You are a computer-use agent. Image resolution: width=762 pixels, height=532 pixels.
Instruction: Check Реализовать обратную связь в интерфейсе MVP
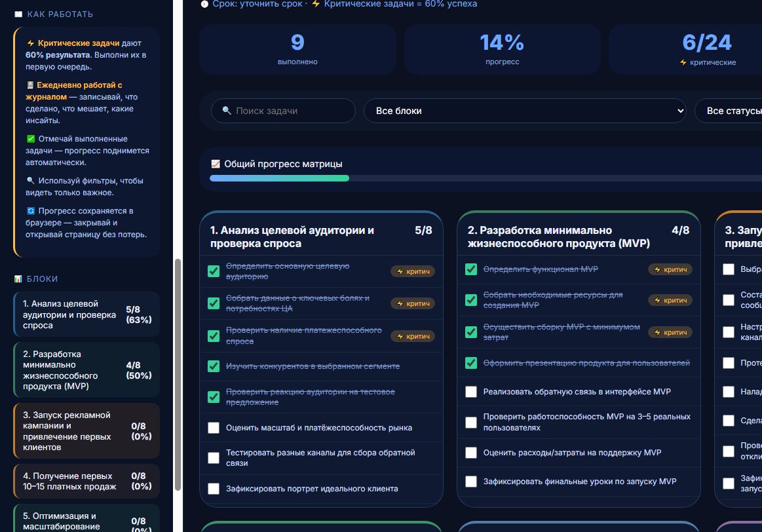pos(471,392)
